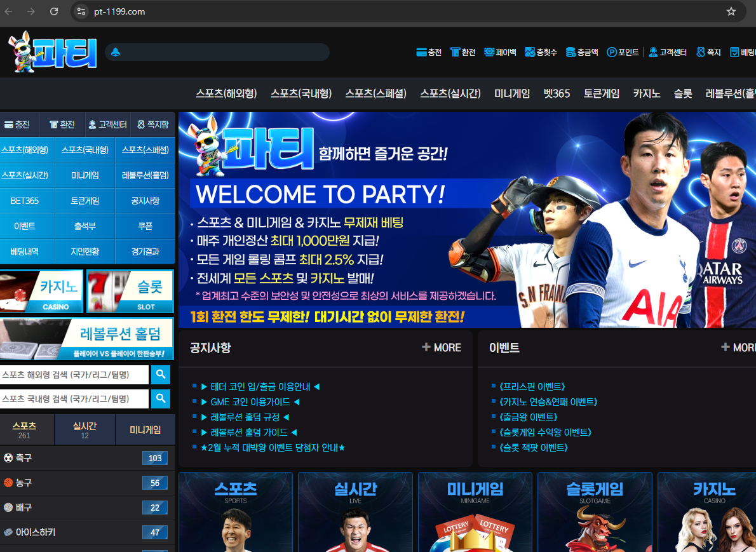Click the address bar URL pt-1199.com
756x552 pixels.
119,11
